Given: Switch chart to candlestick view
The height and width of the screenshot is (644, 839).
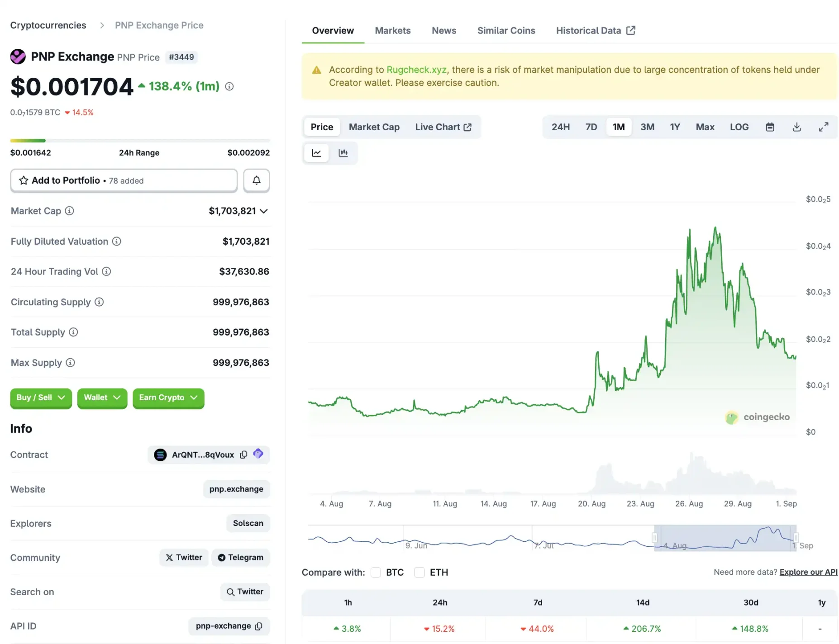Looking at the screenshot, I should click(x=343, y=153).
